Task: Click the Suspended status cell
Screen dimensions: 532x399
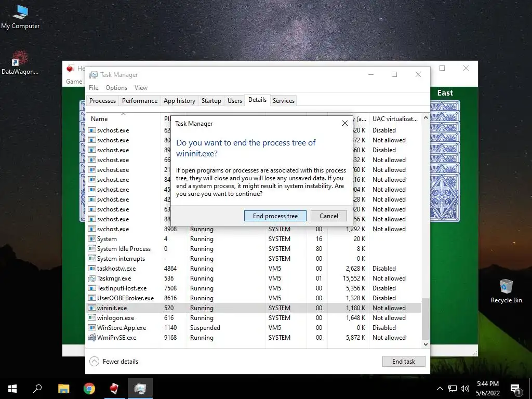Action: [x=205, y=328]
